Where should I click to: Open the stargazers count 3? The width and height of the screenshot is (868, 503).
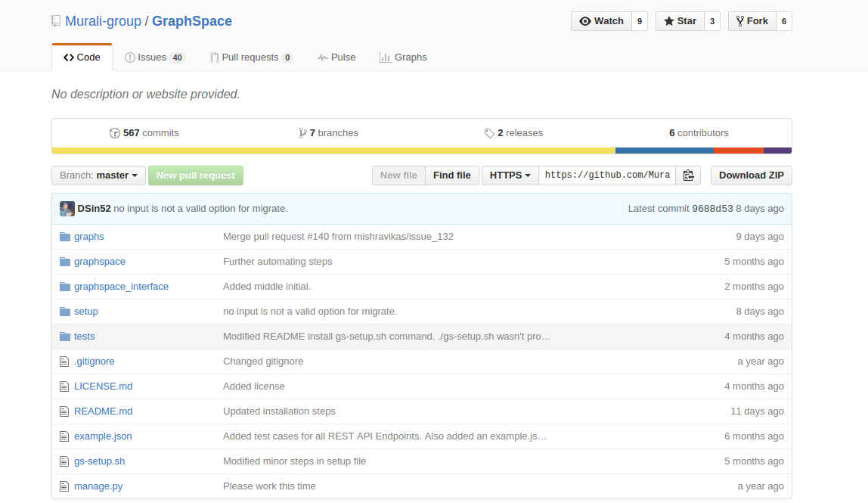coord(712,21)
